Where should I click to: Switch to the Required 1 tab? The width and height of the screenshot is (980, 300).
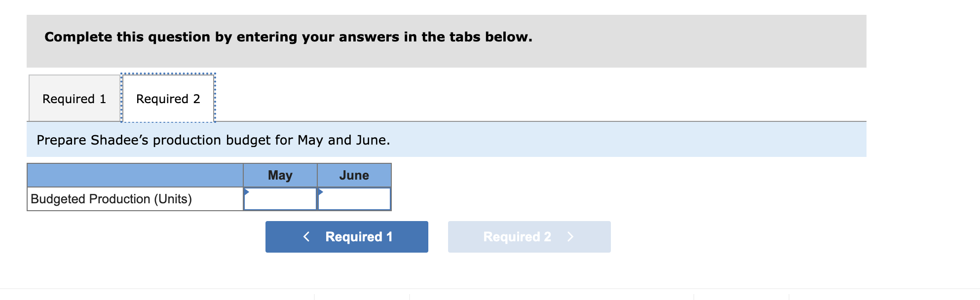pos(74,98)
